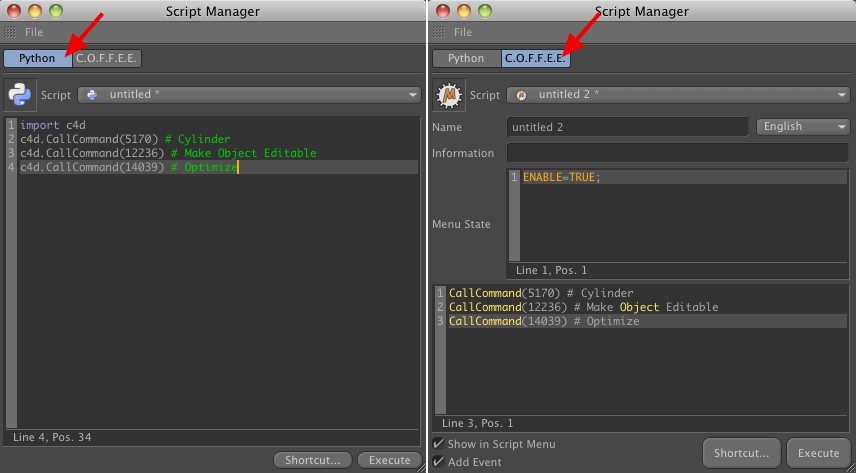Click the grip icon beside File in right window
This screenshot has width=856, height=473.
click(439, 32)
